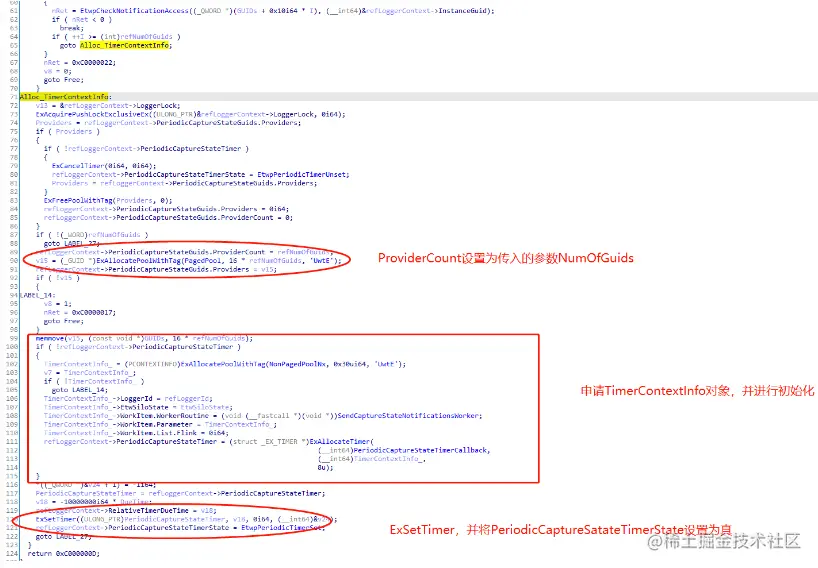This screenshot has height=568, width=818.
Task: Click the 'break;' statement on line 63
Action: pos(71,28)
